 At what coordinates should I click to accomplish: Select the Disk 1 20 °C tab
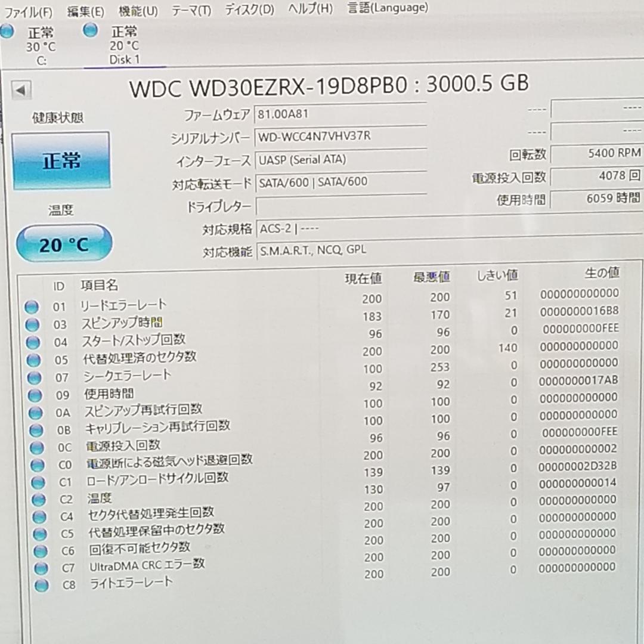(x=125, y=45)
